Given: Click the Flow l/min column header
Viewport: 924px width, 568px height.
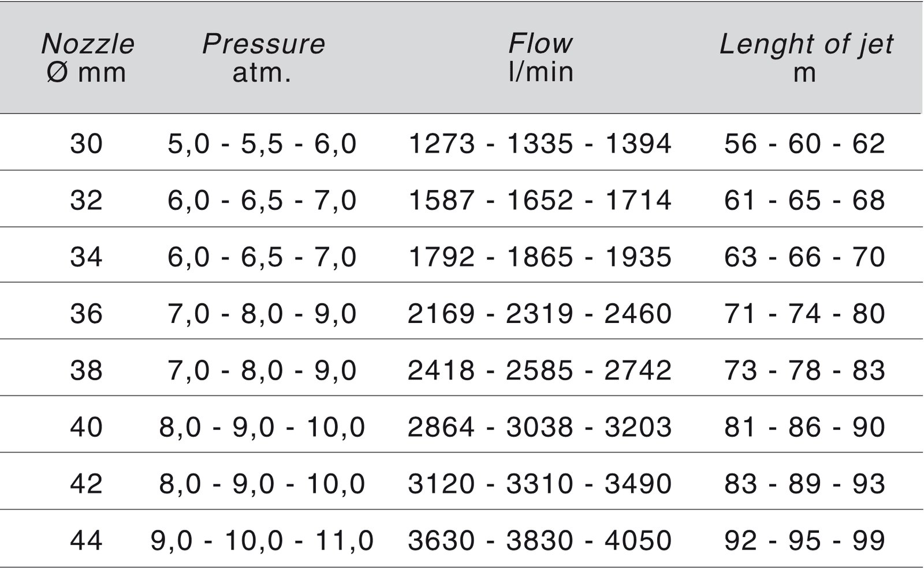Looking at the screenshot, I should 541,58.
